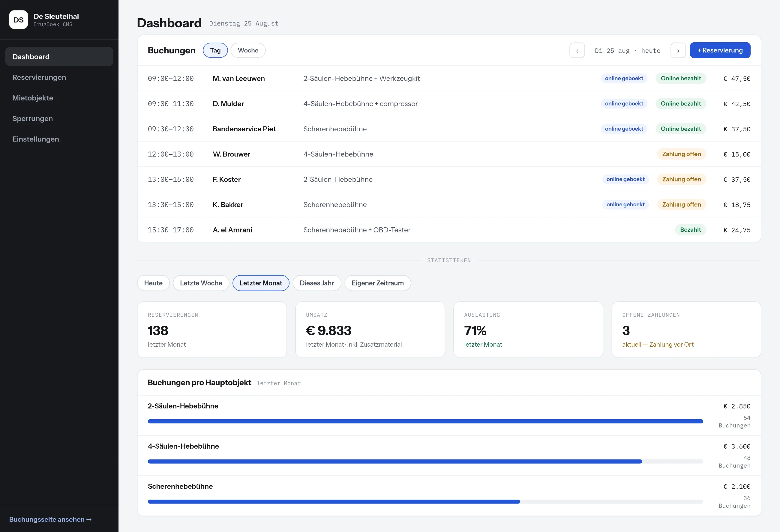Viewport: 780px width, 532px height.
Task: Click the Buchungen pro Hauptobjekt heading
Action: tap(199, 383)
